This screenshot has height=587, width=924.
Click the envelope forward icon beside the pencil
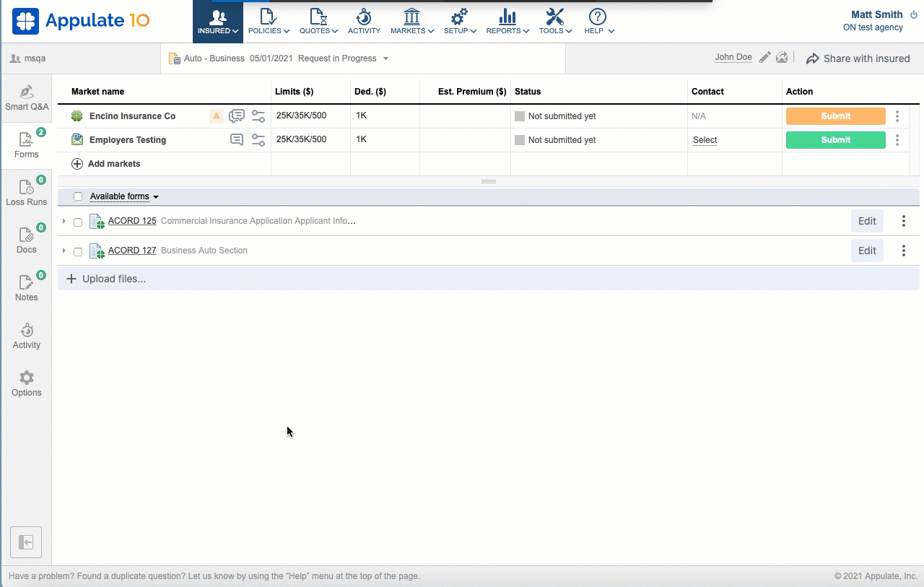pos(782,58)
